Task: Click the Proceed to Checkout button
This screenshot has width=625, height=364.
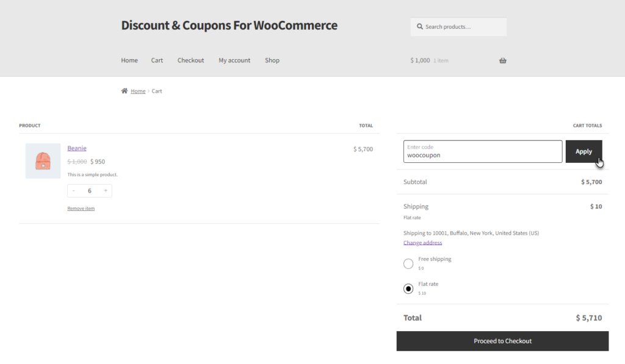Action: (x=503, y=341)
